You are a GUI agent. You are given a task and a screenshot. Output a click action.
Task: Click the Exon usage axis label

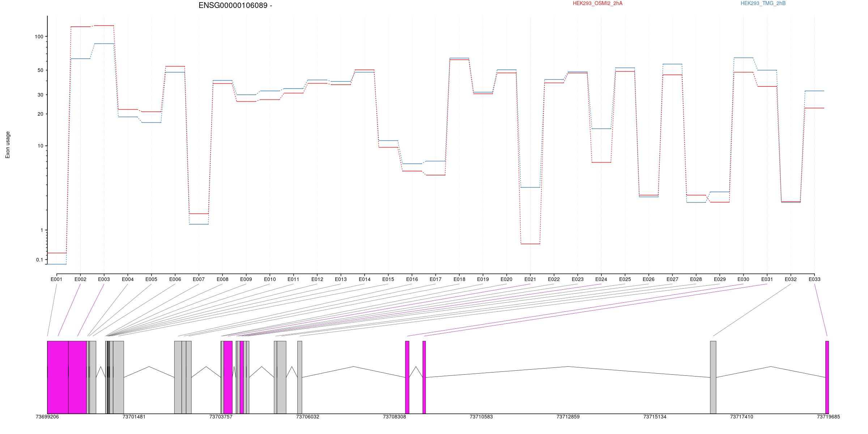[x=8, y=145]
